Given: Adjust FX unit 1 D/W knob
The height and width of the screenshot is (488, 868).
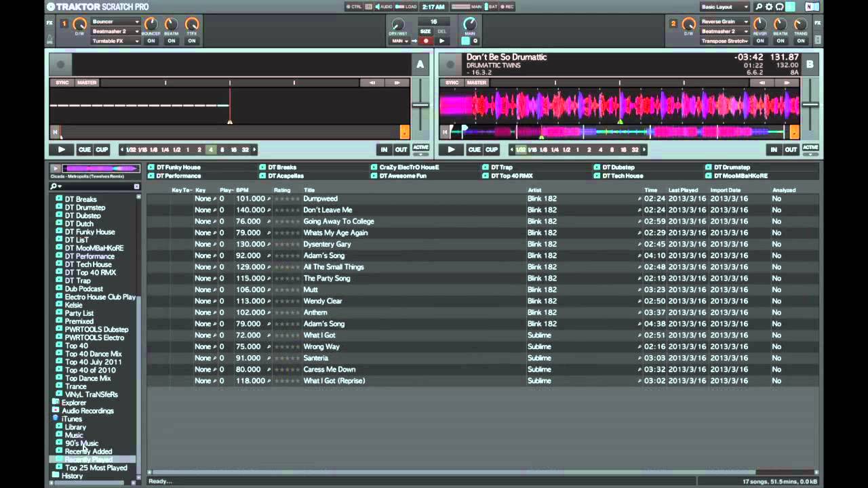Looking at the screenshot, I should click(79, 25).
